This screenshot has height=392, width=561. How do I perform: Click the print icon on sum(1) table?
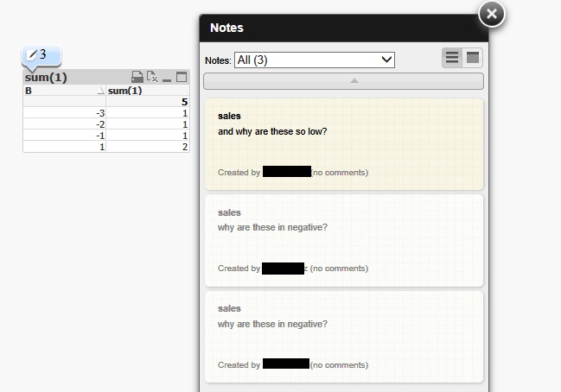click(x=137, y=77)
